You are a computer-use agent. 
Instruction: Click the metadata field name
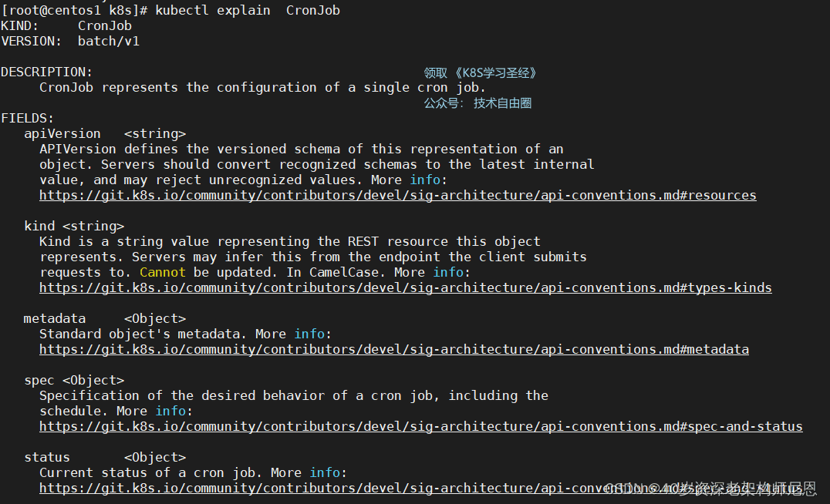[x=55, y=318]
